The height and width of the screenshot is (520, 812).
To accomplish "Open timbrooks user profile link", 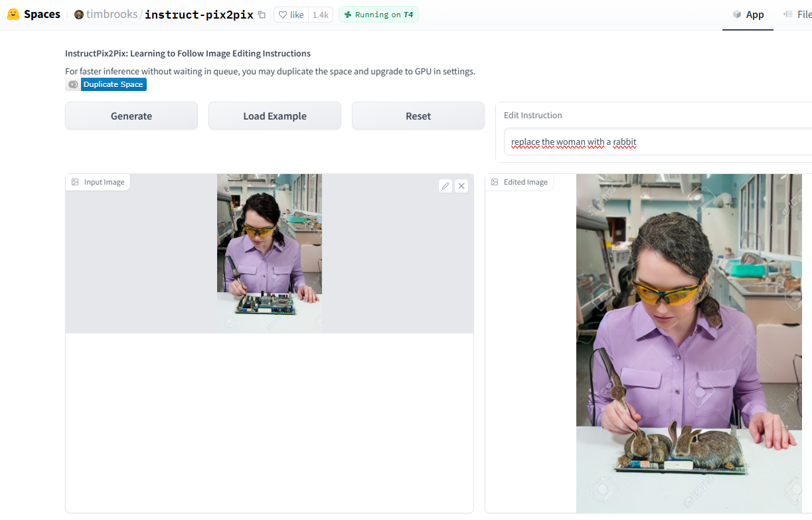I will coord(111,15).
